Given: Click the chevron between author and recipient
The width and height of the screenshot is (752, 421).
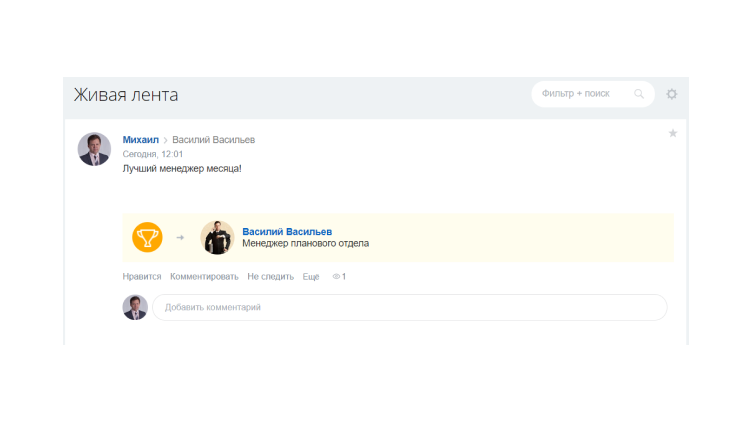Looking at the screenshot, I should coord(165,140).
